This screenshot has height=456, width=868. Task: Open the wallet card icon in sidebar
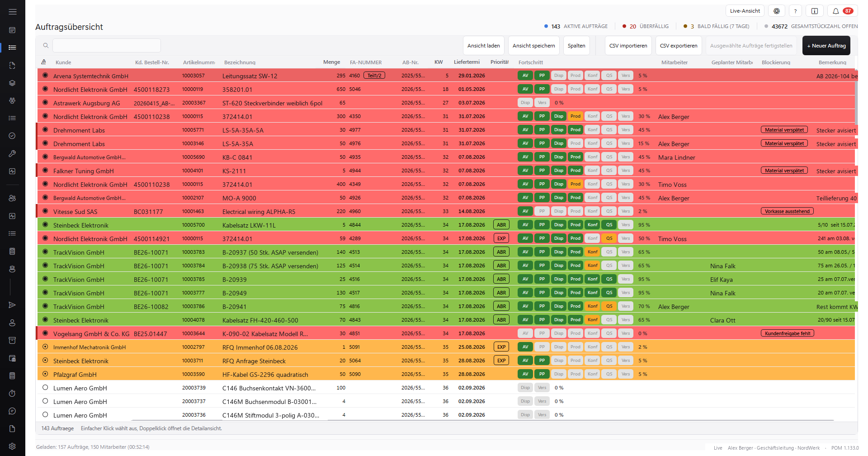[x=12, y=358]
